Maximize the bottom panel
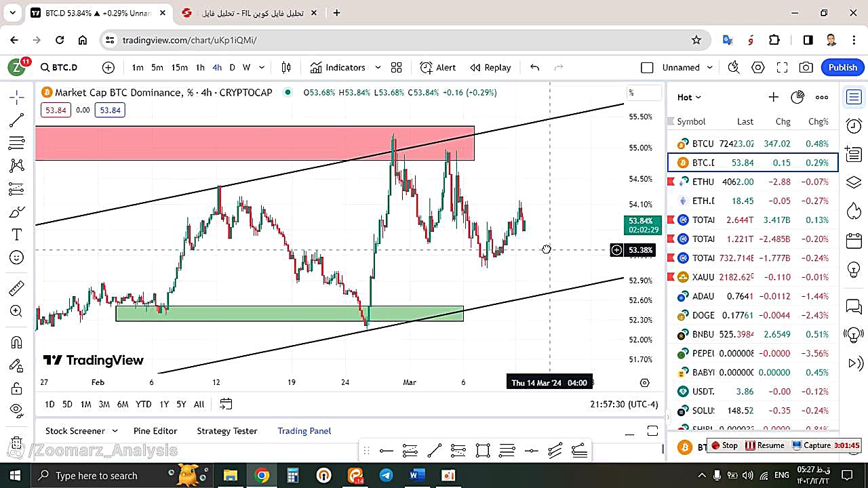The height and width of the screenshot is (488, 868). click(x=652, y=431)
